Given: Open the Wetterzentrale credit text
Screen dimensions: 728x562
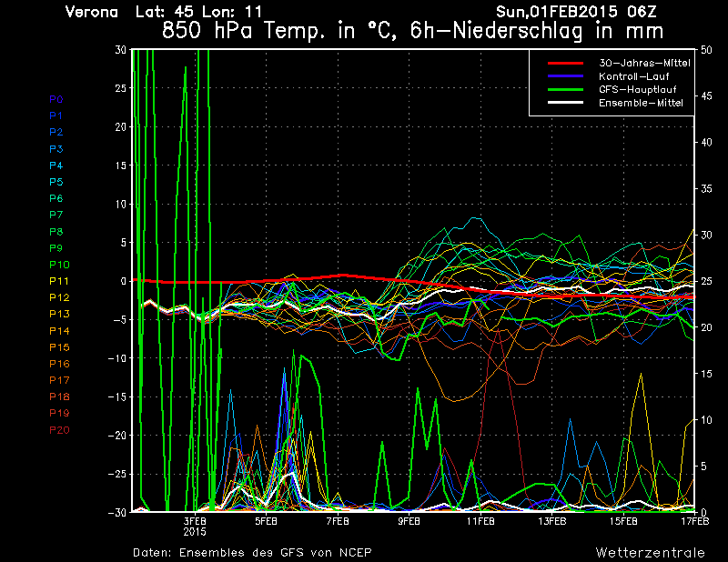Looking at the screenshot, I should click(650, 552).
